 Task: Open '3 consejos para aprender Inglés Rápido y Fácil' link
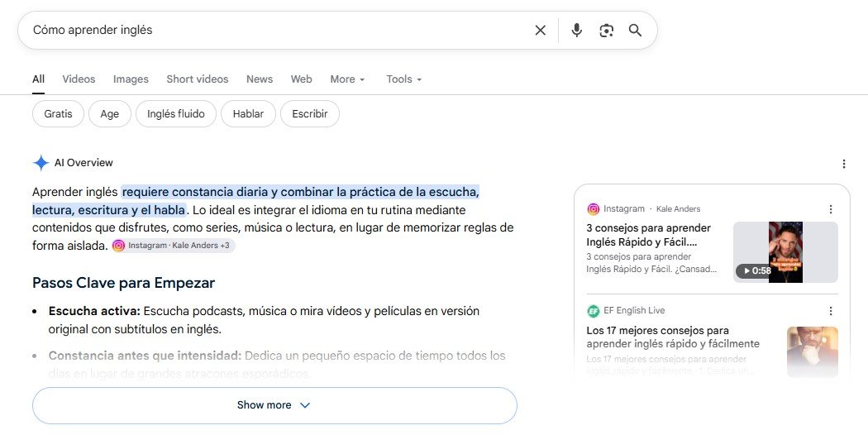pyautogui.click(x=648, y=235)
